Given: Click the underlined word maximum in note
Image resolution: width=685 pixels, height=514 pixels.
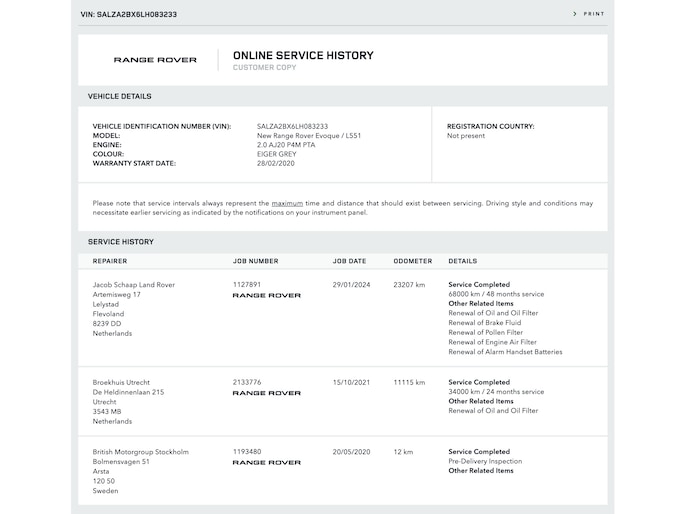Looking at the screenshot, I should [287, 203].
